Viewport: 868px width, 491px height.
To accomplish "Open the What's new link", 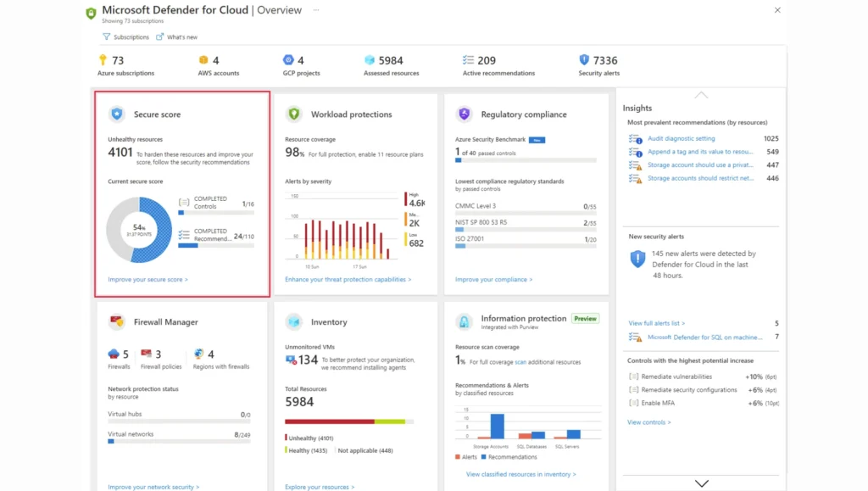I will [x=176, y=37].
